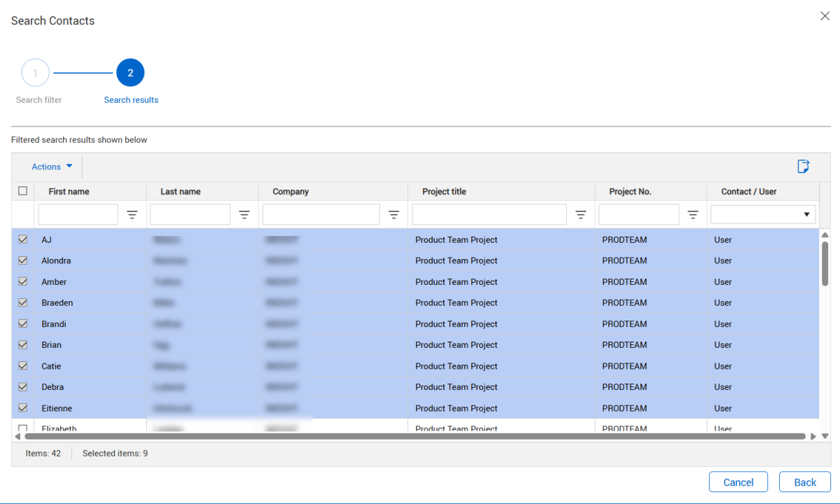Open the Actions dropdown menu
Viewport: 840px width, 504px height.
[x=52, y=167]
